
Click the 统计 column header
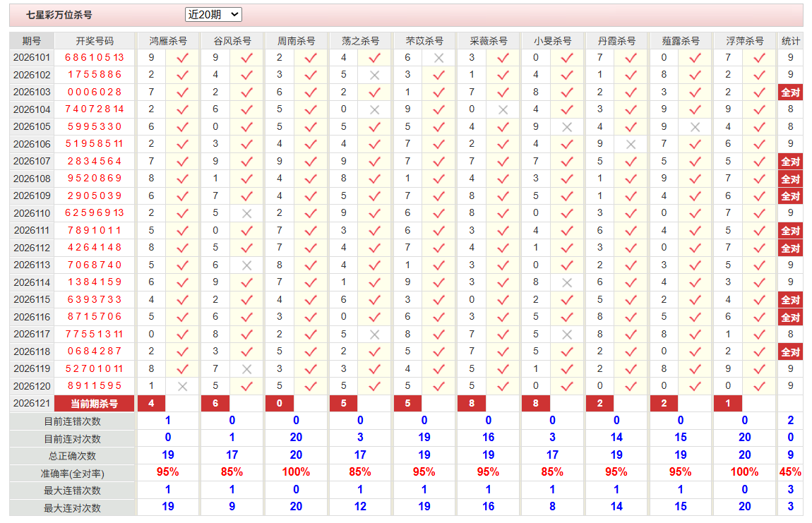[790, 40]
